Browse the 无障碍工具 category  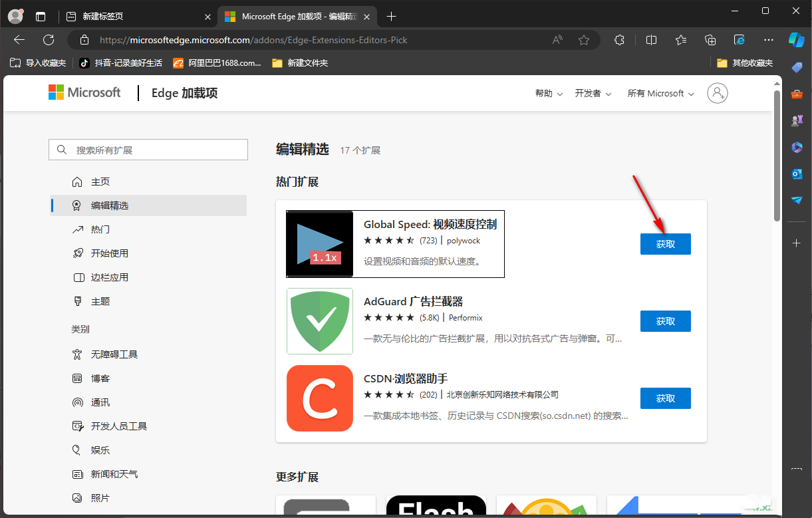click(x=148, y=354)
